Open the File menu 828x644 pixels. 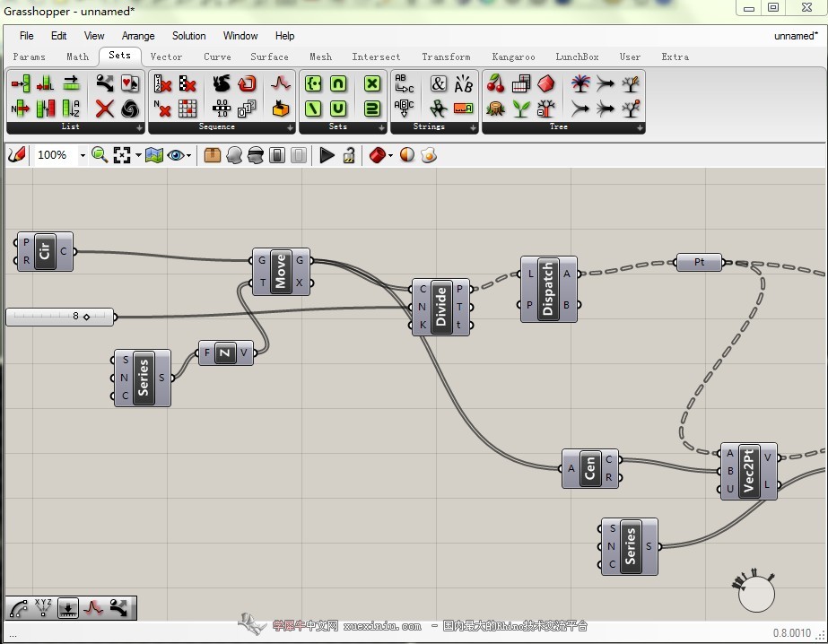coord(26,36)
